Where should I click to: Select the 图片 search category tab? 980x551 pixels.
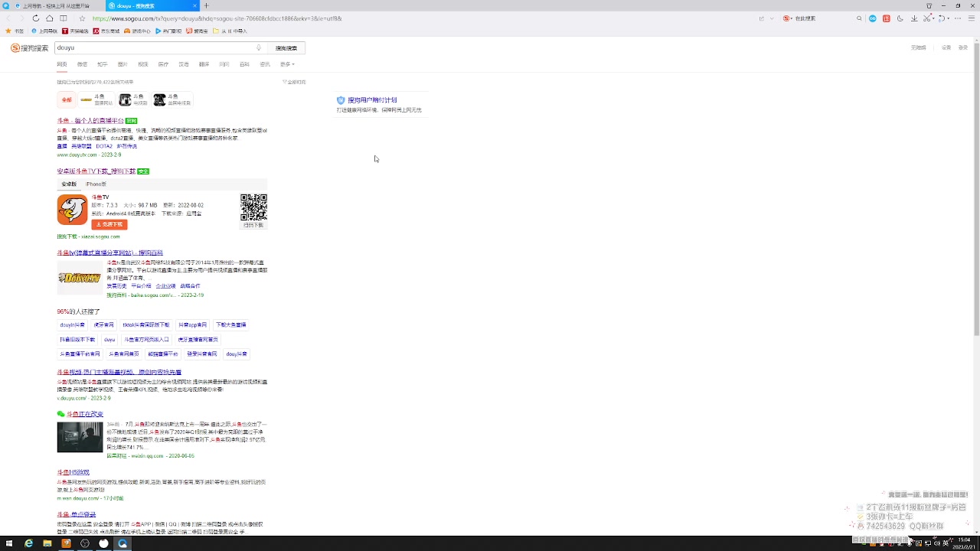coord(122,64)
